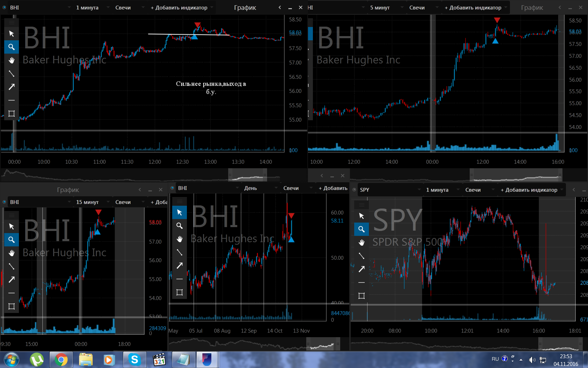588x368 pixels.
Task: Click the annotation text 'Сильнее рынка,выход в б.у.'
Action: (x=211, y=88)
